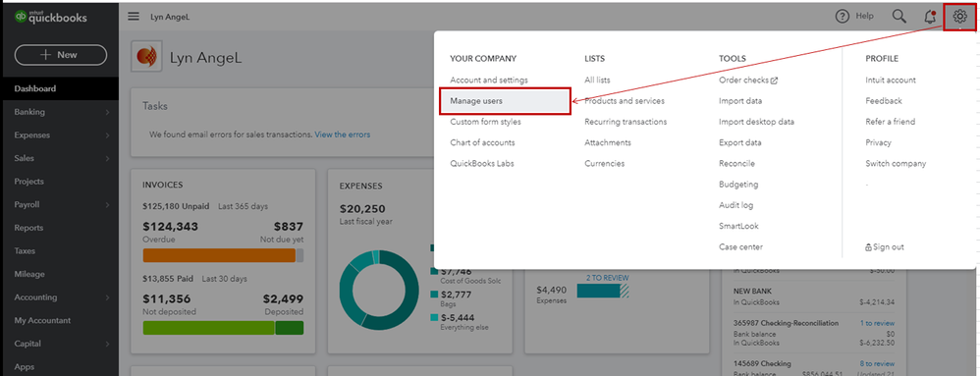The width and height of the screenshot is (980, 376).
Task: Open Chart of accounts
Action: (482, 142)
